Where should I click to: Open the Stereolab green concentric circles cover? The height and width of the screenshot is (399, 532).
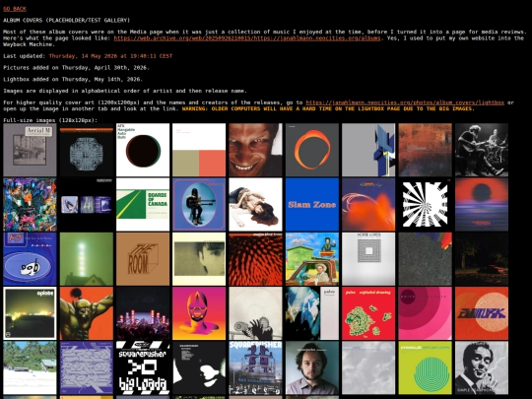[426, 367]
